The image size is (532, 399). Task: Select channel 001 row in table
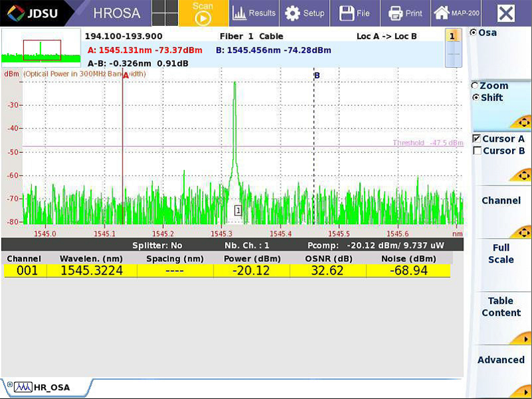pyautogui.click(x=226, y=271)
